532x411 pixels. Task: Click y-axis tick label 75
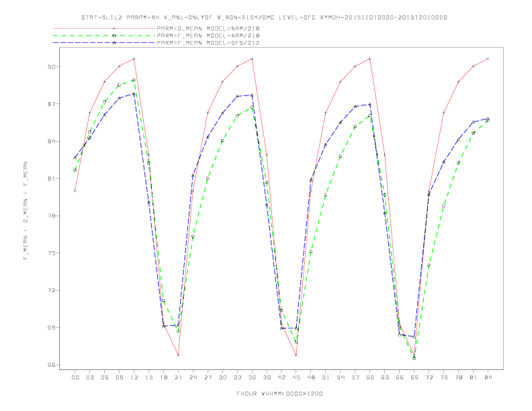[x=51, y=253]
